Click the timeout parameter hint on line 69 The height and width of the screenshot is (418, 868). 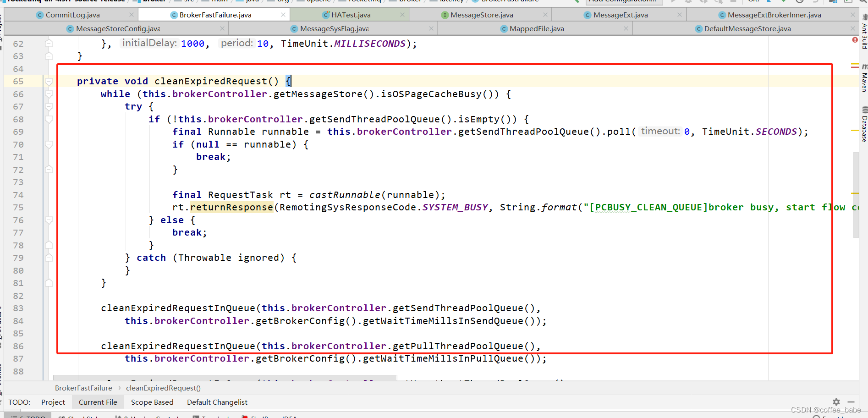coord(660,131)
